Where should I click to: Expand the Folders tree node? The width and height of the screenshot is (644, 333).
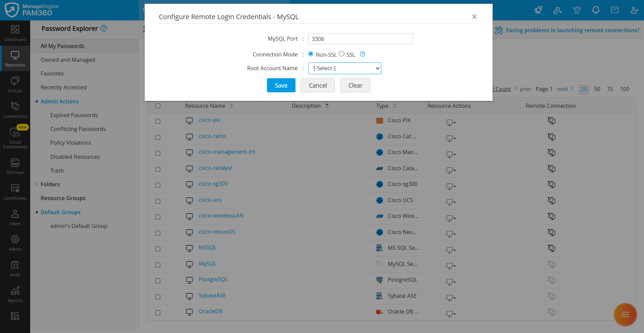click(37, 184)
